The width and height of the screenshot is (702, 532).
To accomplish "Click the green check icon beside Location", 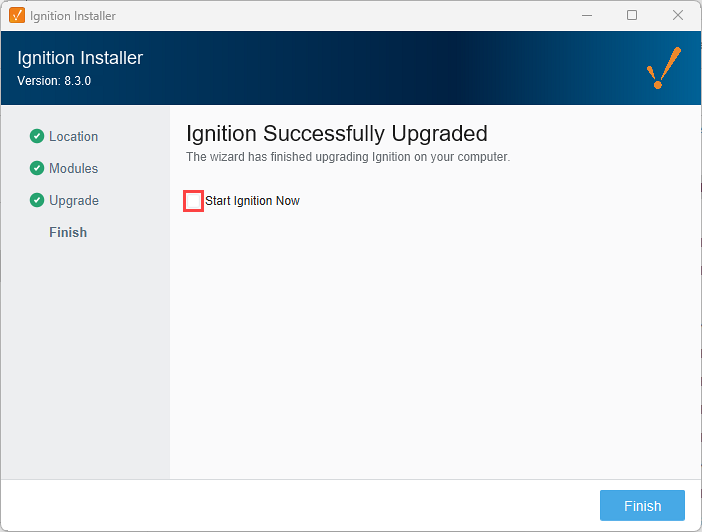I will pyautogui.click(x=37, y=136).
